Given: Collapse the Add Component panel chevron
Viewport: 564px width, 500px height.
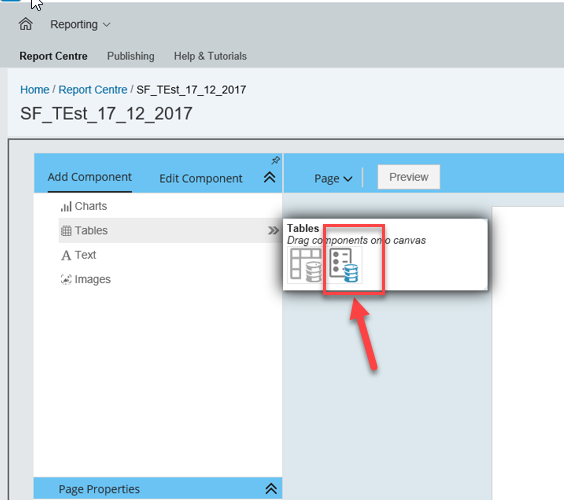Looking at the screenshot, I should 269,177.
